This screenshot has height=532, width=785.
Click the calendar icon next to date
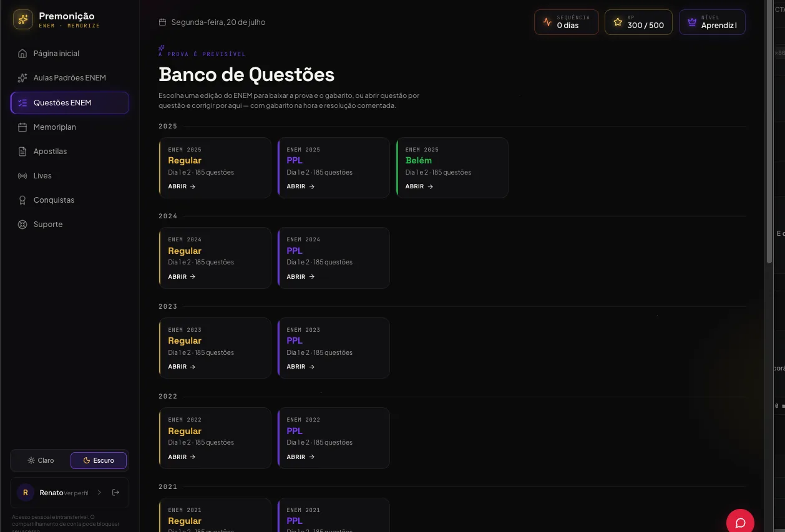tap(163, 22)
